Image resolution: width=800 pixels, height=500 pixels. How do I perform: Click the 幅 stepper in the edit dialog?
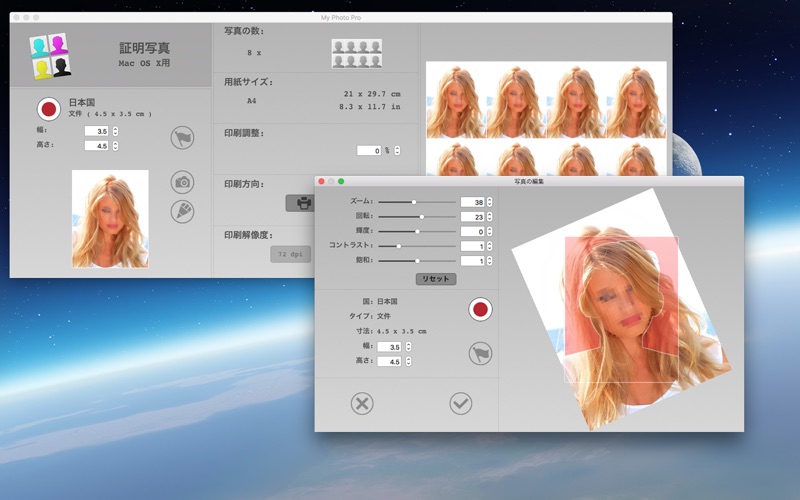408,347
